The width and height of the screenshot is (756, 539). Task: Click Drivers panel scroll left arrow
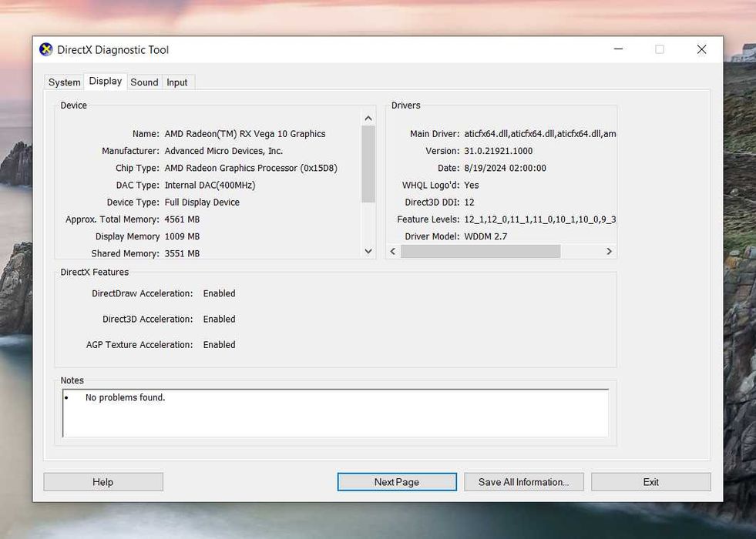click(x=393, y=251)
